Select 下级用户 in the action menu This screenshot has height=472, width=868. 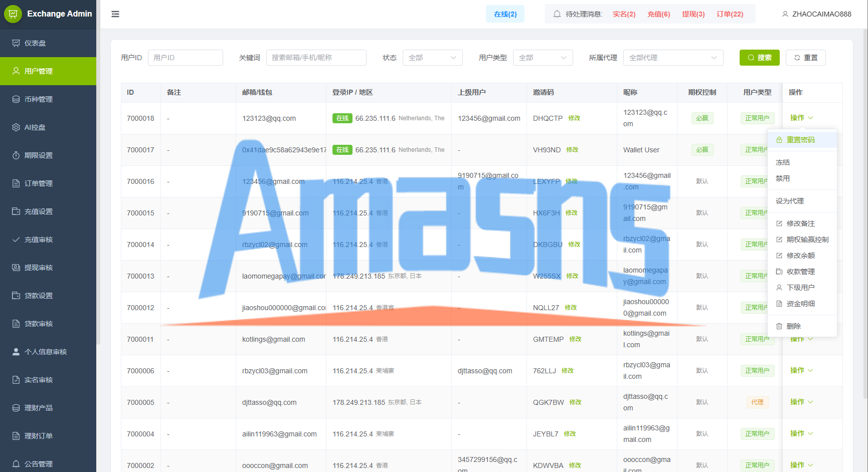[x=802, y=288]
